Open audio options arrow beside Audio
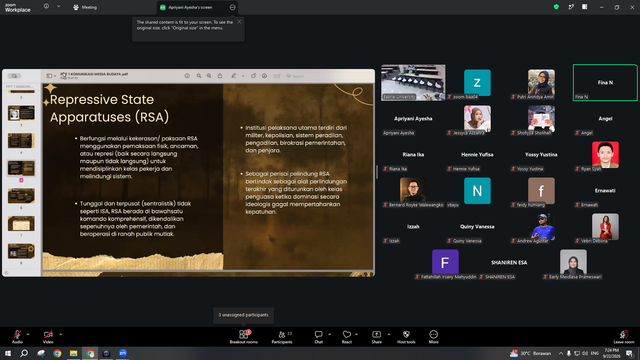Viewport: 640px width, 360px height. [28, 334]
